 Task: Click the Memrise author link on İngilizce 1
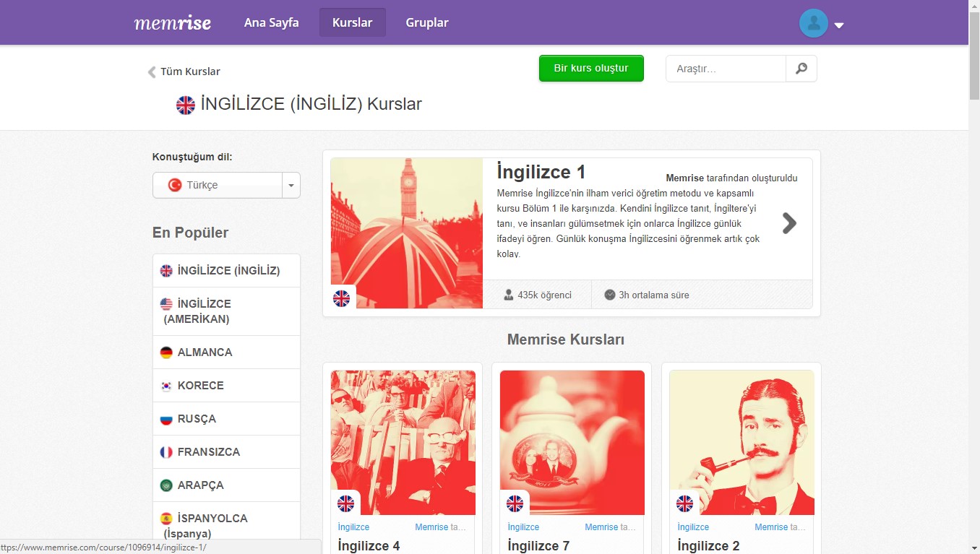tap(684, 178)
